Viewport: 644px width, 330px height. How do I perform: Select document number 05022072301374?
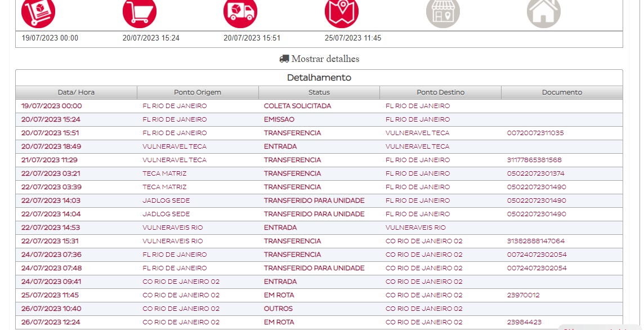coord(535,174)
